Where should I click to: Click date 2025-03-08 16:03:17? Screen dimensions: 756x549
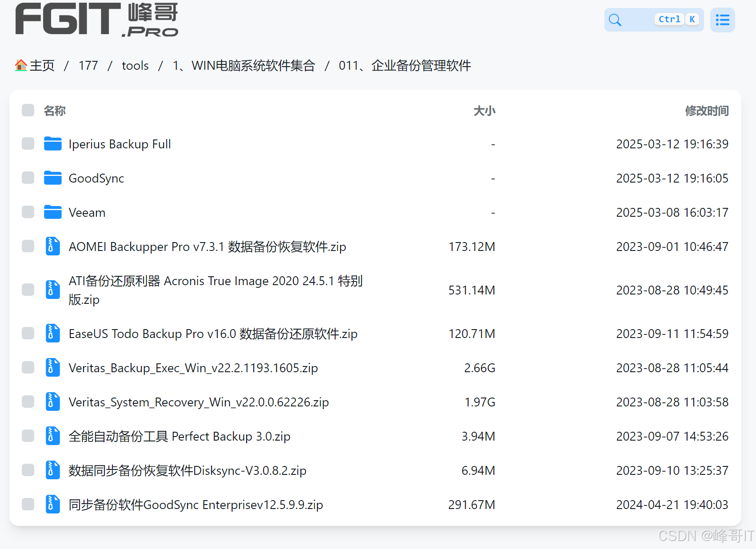point(672,213)
